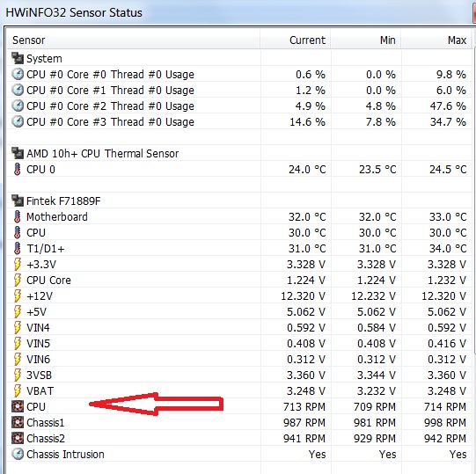The height and width of the screenshot is (474, 476).
Task: Click the lightning bolt icon for VIN5
Action: pyautogui.click(x=18, y=343)
